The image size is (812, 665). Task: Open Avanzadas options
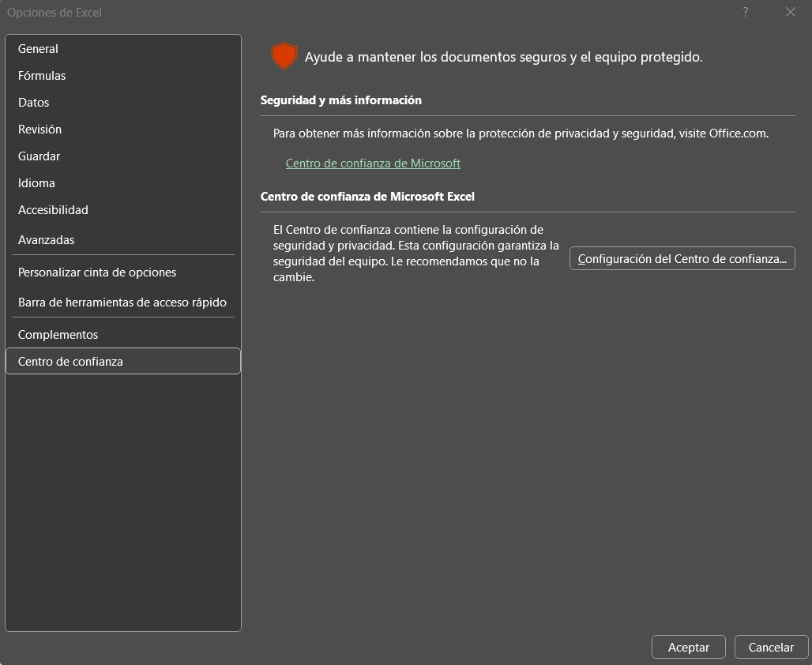click(122, 240)
